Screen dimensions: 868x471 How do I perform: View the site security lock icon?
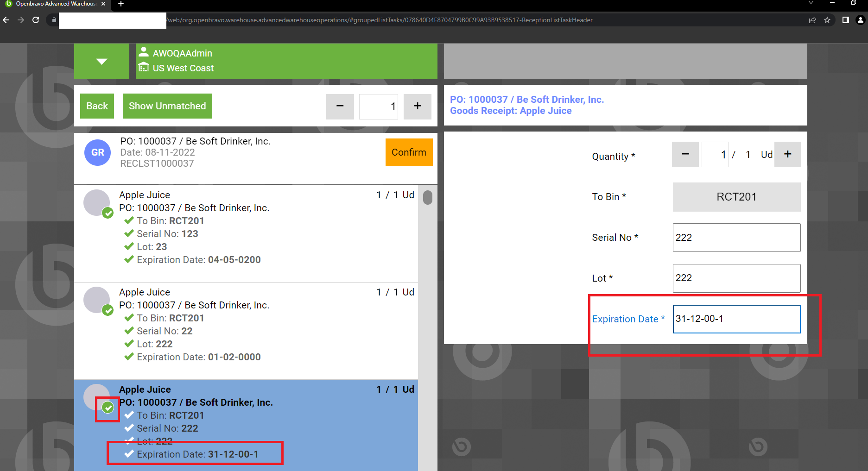pyautogui.click(x=54, y=20)
